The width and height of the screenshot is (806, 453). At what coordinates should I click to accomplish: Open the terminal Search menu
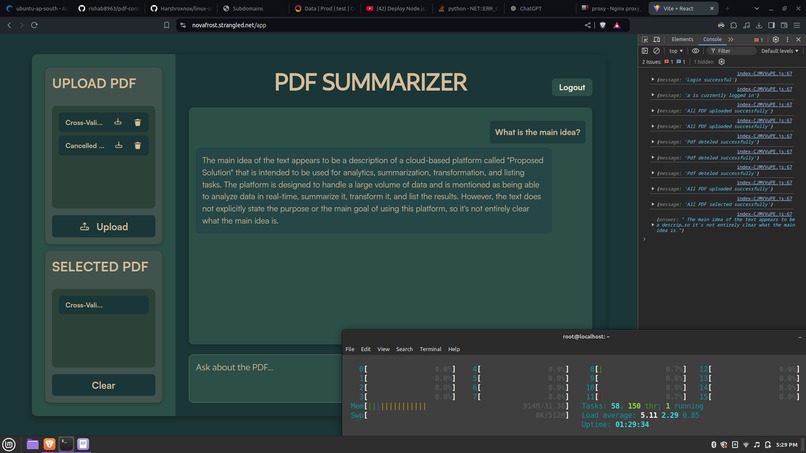[x=405, y=349]
